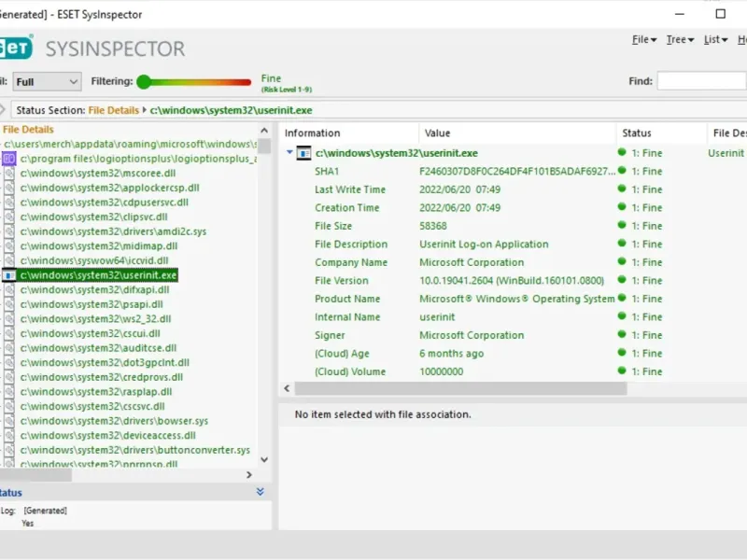This screenshot has width=747, height=560.
Task: Select c:\windows\system32\applockercsp.dll in tree
Action: tap(109, 188)
